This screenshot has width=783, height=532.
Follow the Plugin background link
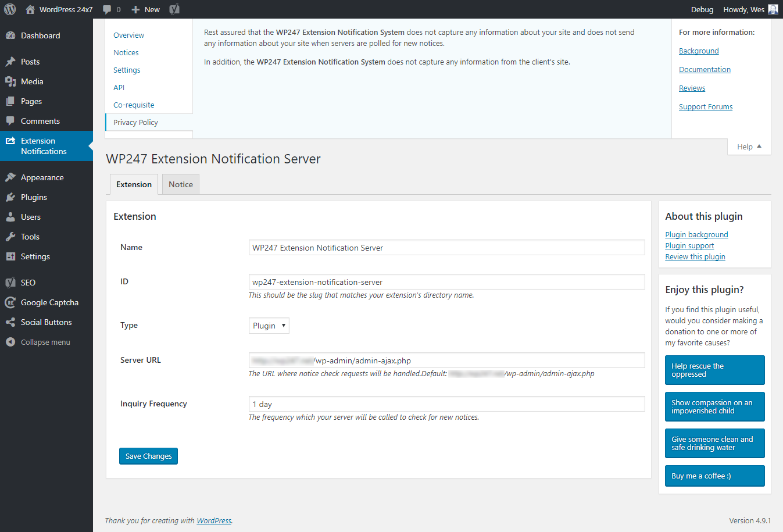click(x=696, y=234)
